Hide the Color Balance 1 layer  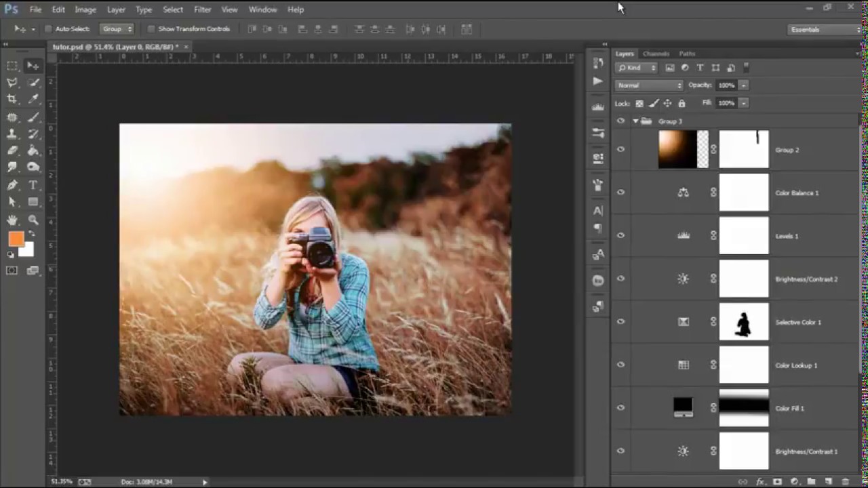coord(620,192)
